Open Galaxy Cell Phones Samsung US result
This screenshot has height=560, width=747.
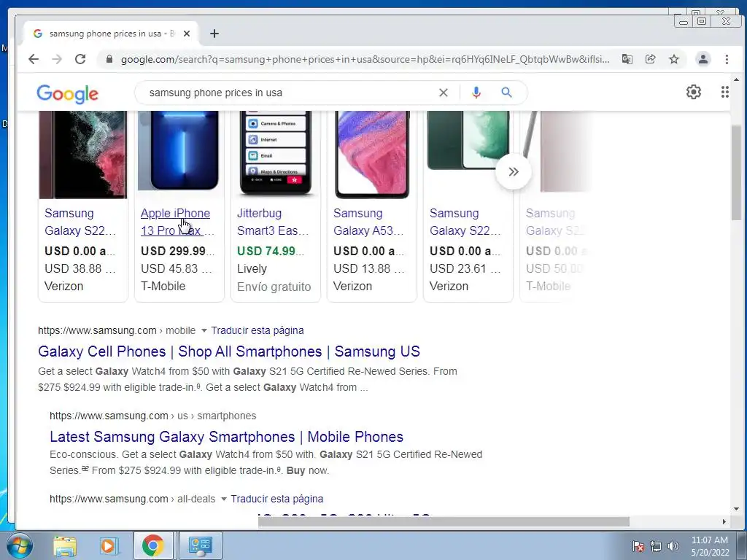pos(228,351)
